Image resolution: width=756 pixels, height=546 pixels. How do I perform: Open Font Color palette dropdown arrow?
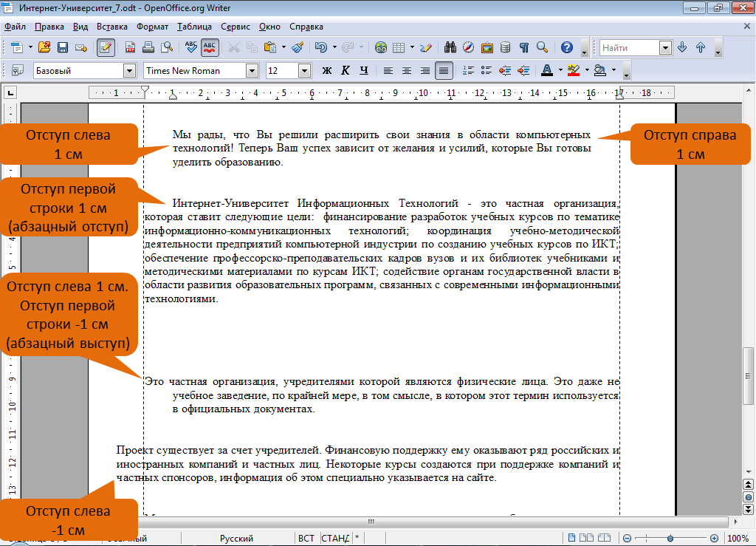560,70
